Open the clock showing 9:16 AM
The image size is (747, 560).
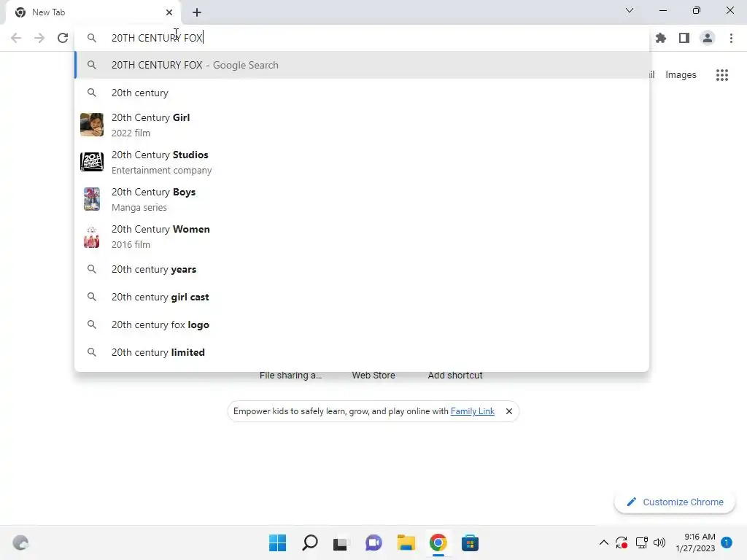tap(695, 542)
